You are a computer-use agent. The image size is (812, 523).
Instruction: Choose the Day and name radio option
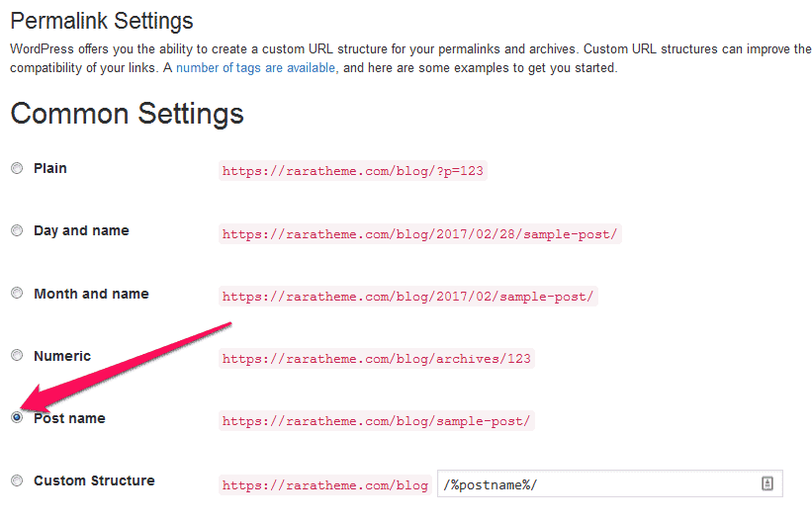click(x=17, y=231)
